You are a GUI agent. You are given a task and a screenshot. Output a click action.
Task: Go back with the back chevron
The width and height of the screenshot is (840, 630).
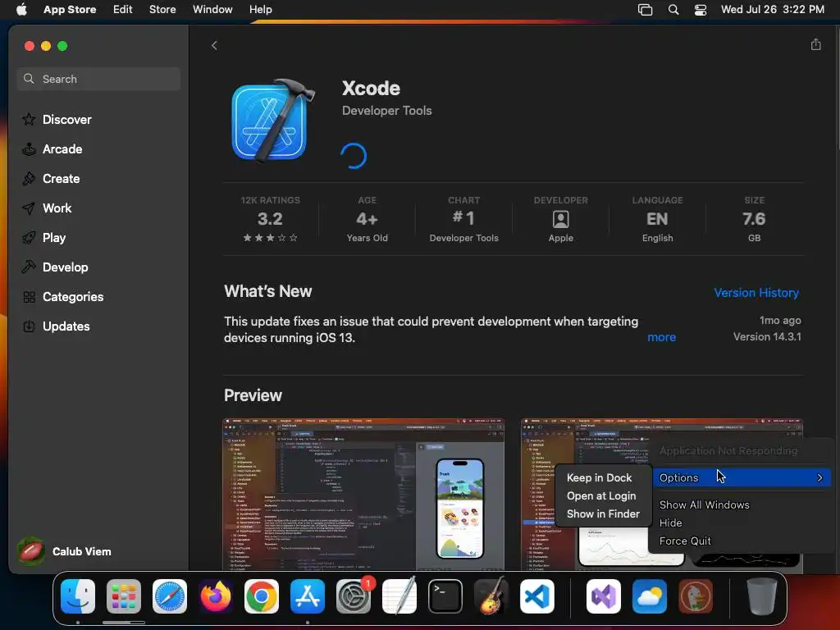coord(214,46)
